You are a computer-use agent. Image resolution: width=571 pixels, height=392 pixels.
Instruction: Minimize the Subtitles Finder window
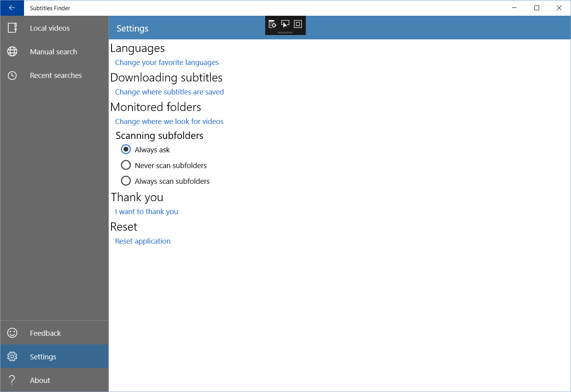[514, 8]
